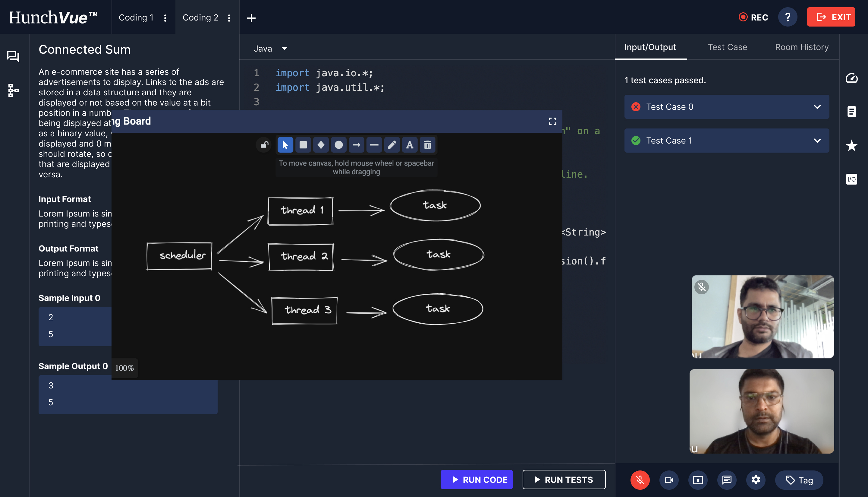868x497 pixels.
Task: Click the trash delete icon
Action: (x=427, y=145)
